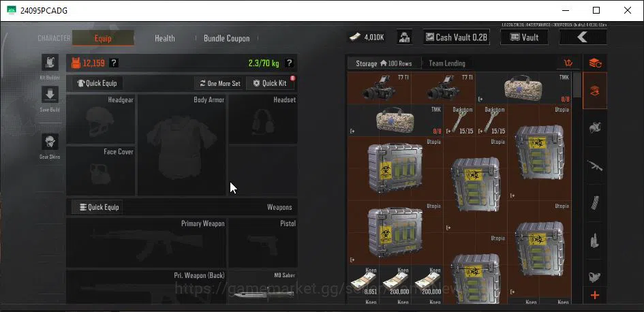
Task: Click the storage sort basket icon
Action: pos(568,63)
